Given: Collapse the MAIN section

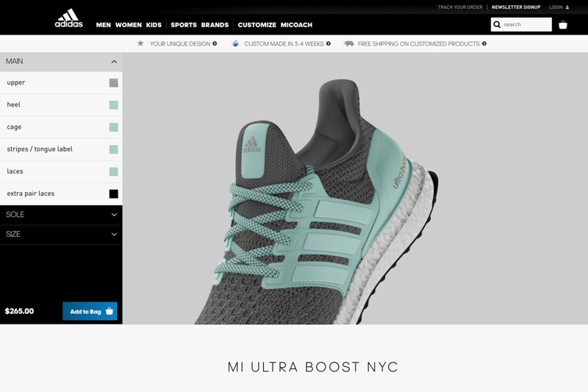Looking at the screenshot, I should click(x=114, y=62).
